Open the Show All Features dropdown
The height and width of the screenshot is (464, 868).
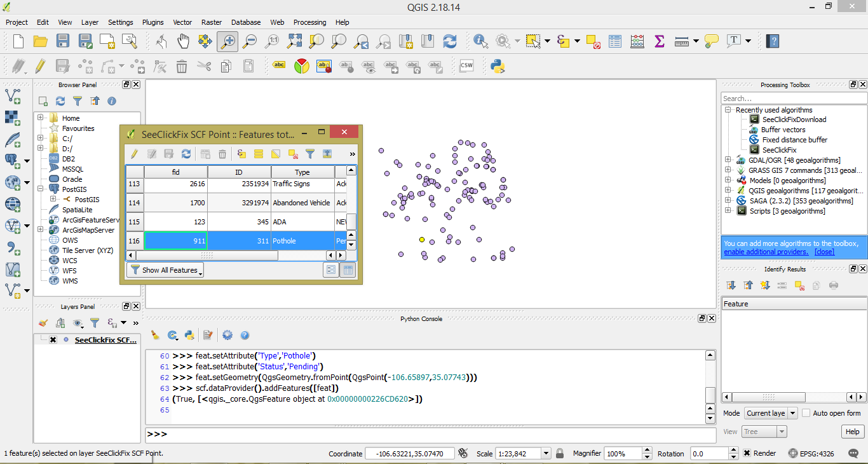point(165,270)
